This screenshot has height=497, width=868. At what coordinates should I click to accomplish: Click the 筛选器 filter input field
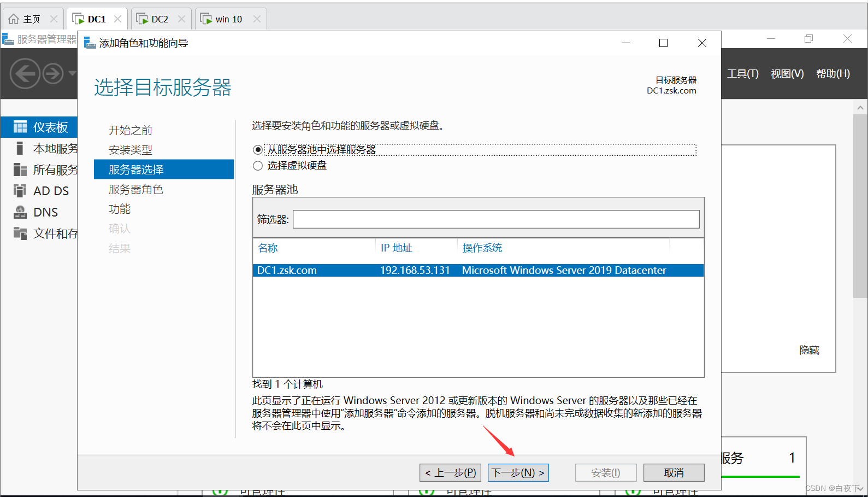pos(496,219)
